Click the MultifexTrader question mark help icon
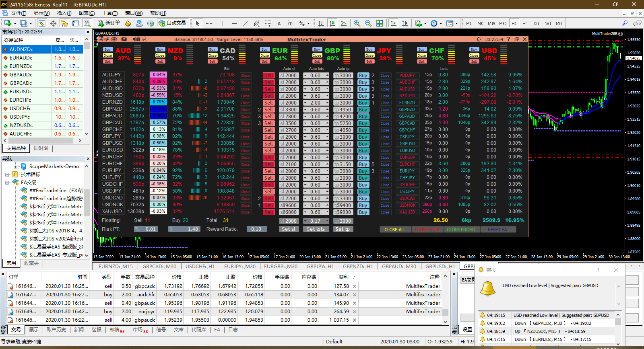644x349 pixels. click(x=509, y=39)
